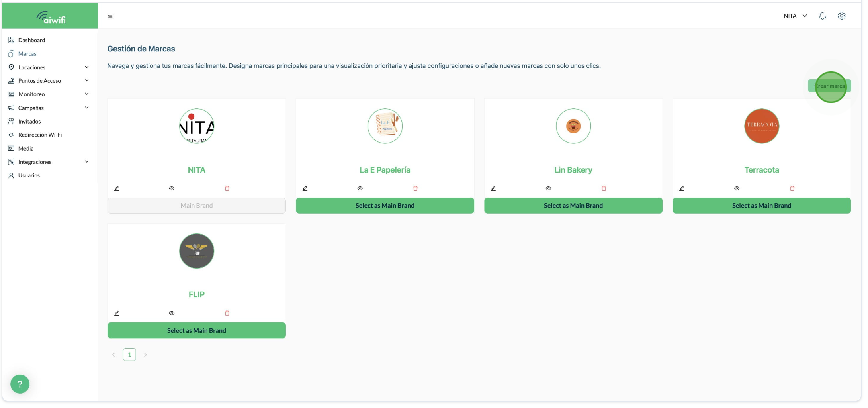
Task: View the Terracota eye icon
Action: [737, 188]
